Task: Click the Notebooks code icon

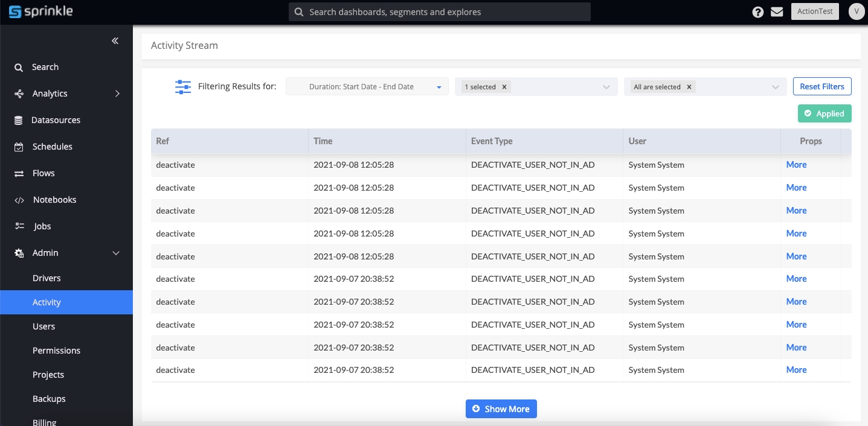Action: [x=19, y=200]
